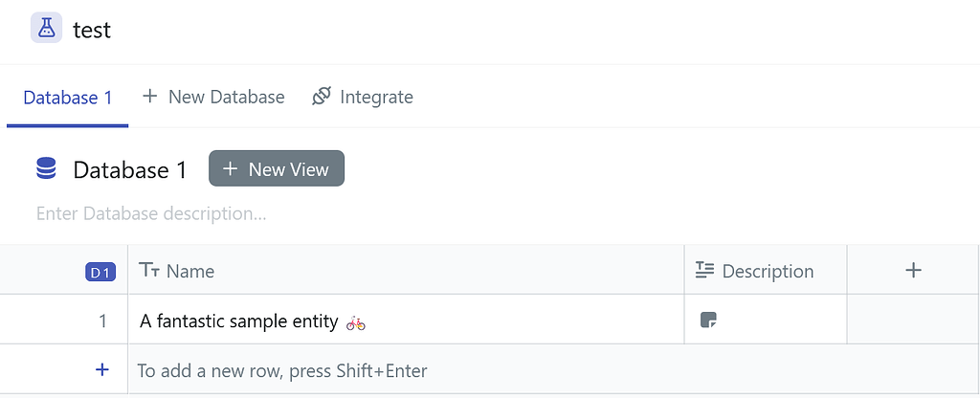This screenshot has width=980, height=398.
Task: Click the flask project icon beside test
Action: pyautogui.click(x=46, y=29)
